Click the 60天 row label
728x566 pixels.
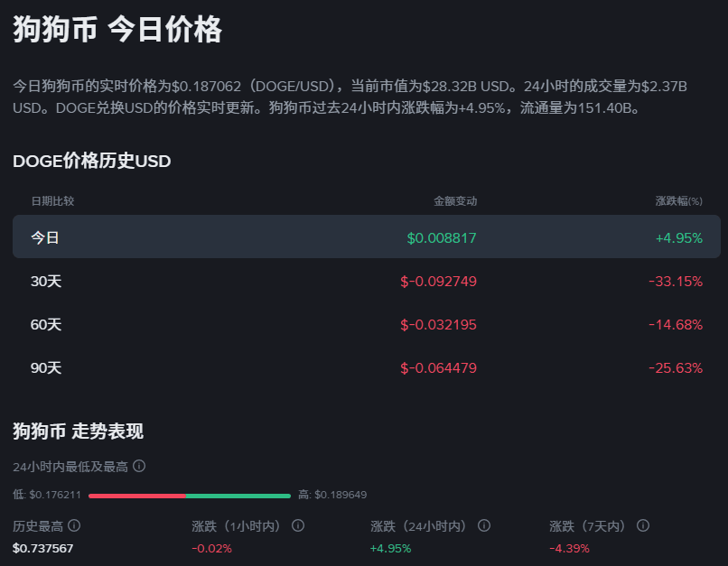pyautogui.click(x=46, y=324)
